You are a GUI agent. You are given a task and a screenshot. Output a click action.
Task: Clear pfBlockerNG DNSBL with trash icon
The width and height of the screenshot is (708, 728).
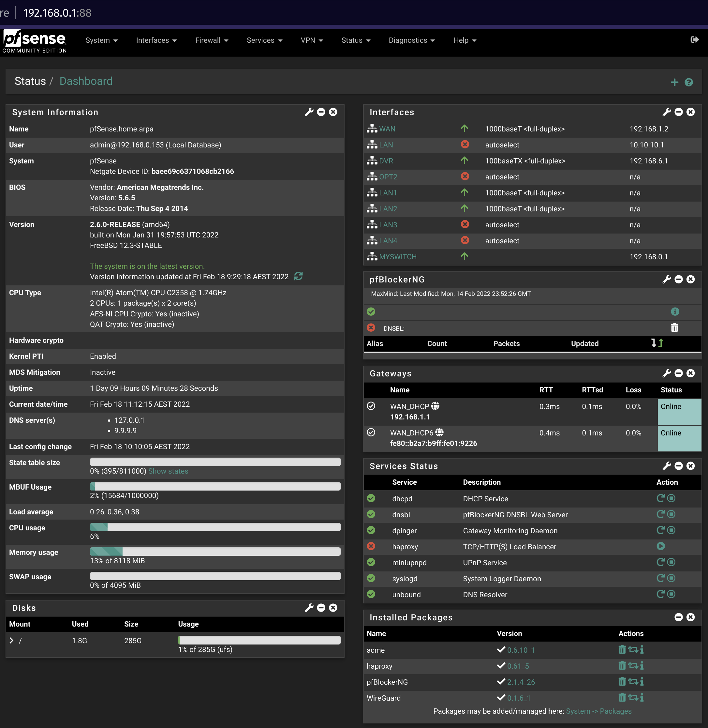click(674, 328)
